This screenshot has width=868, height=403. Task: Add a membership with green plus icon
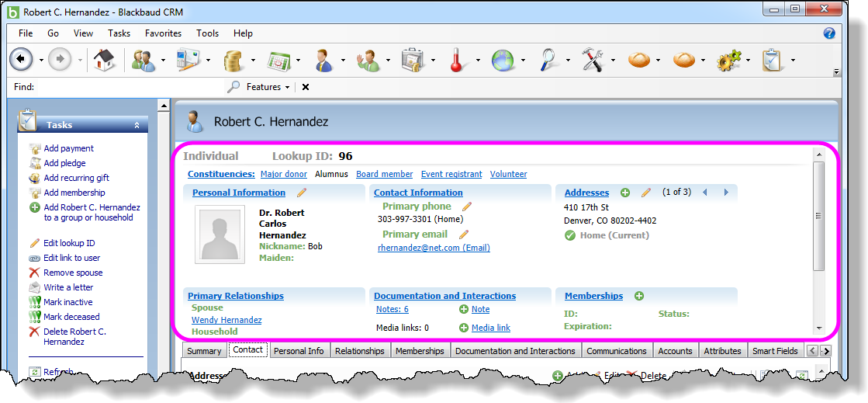tap(639, 296)
